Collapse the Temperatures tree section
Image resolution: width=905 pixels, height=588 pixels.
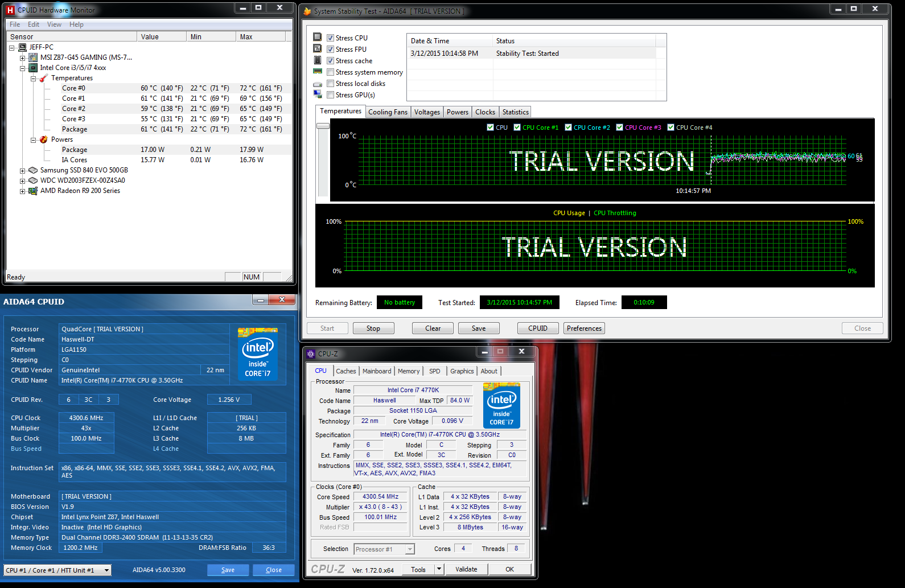[x=33, y=79]
